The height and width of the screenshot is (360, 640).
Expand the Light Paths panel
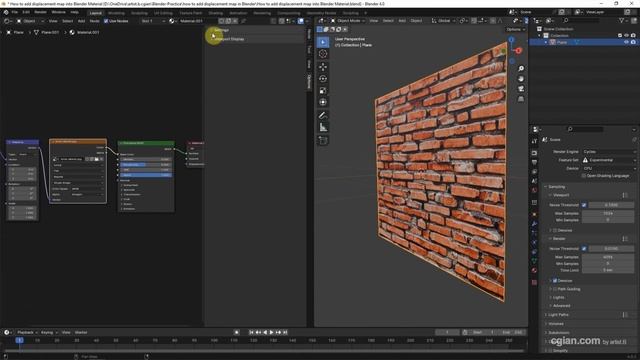pos(558,315)
